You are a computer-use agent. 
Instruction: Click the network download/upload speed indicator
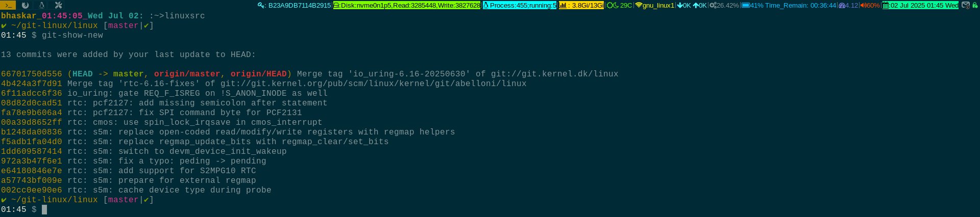click(692, 6)
